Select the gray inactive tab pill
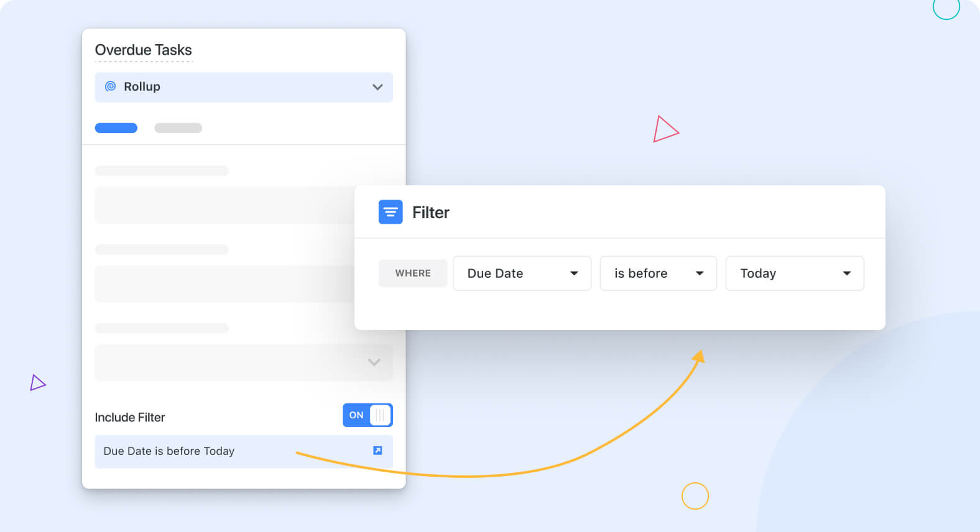This screenshot has width=980, height=532. point(178,128)
